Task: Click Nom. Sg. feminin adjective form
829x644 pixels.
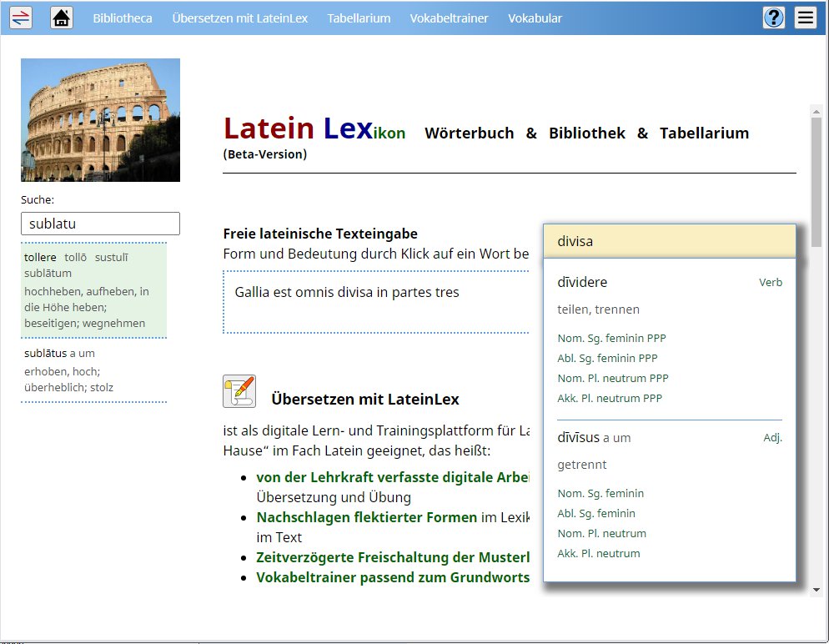Action: pos(600,494)
